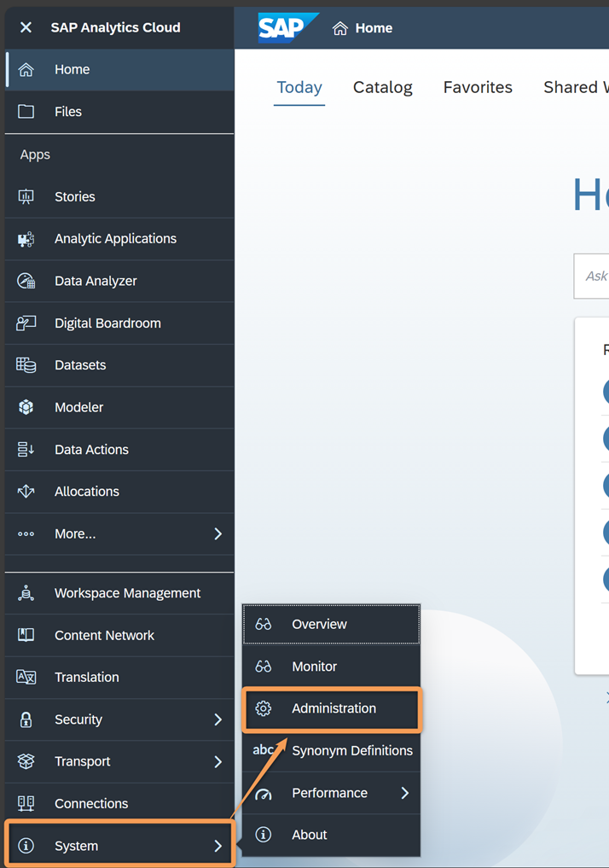Click the Overview glasses icon

pyautogui.click(x=264, y=624)
